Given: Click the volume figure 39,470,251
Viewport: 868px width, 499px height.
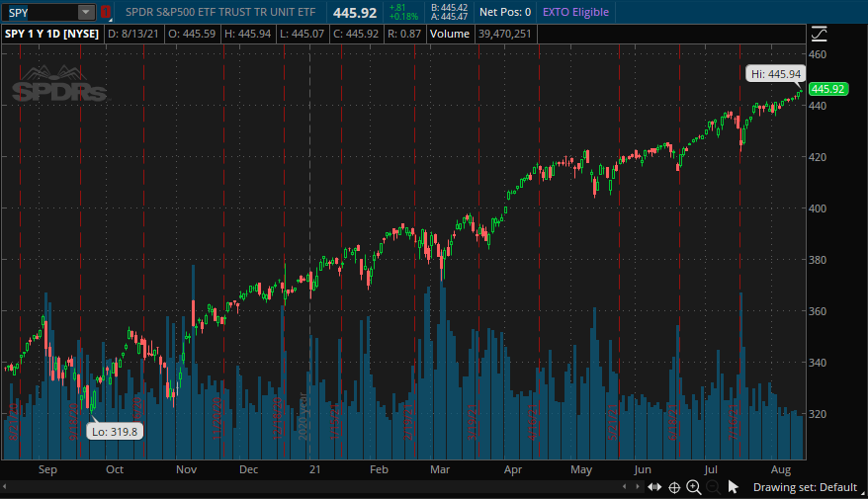Looking at the screenshot, I should coord(505,34).
